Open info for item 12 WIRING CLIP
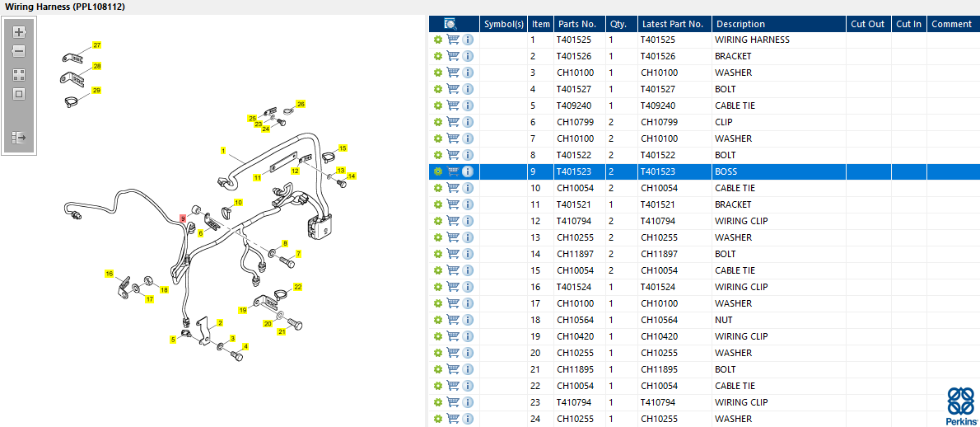This screenshot has width=980, height=427. [468, 221]
